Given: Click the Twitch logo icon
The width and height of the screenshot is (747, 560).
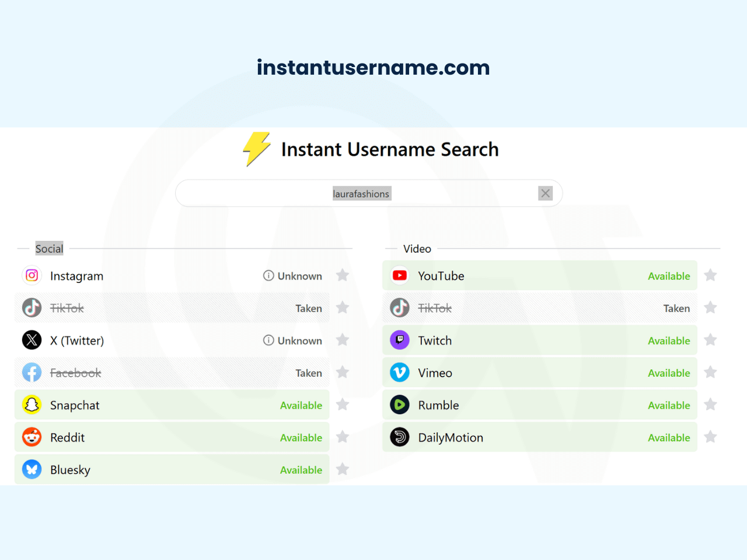Looking at the screenshot, I should (x=400, y=340).
